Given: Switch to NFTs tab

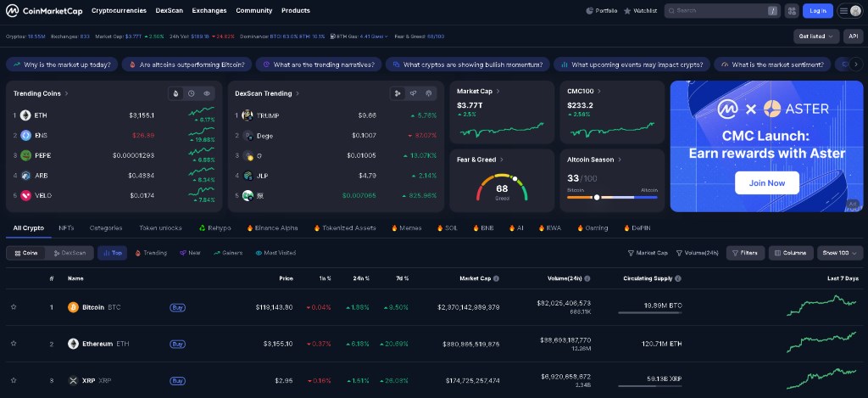Looking at the screenshot, I should point(66,227).
